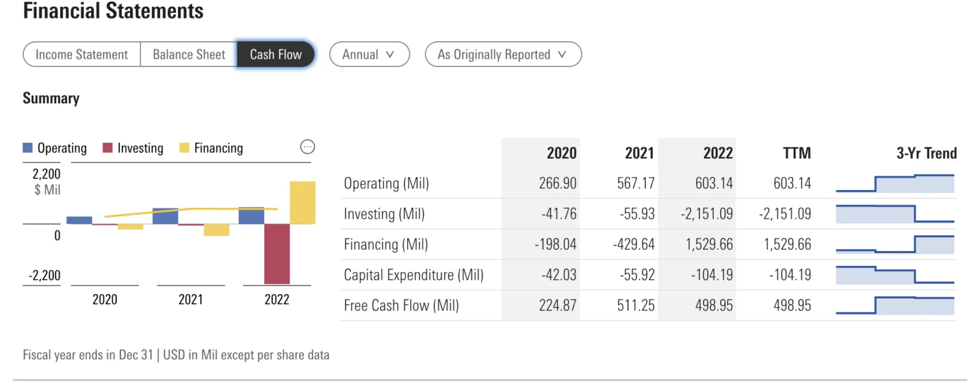Click the red Investing legend swatch
The width and height of the screenshot is (980, 385).
coord(107,149)
